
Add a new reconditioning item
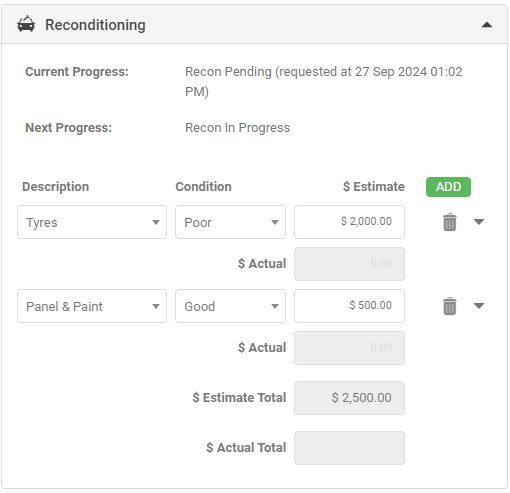(x=448, y=187)
